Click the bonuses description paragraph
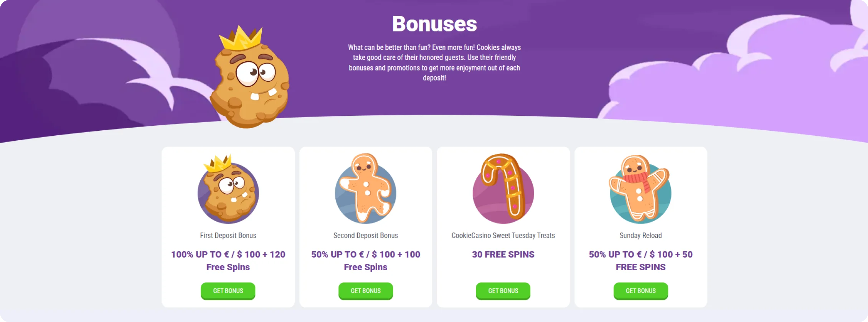Viewport: 868px width, 322px height. 434,62
